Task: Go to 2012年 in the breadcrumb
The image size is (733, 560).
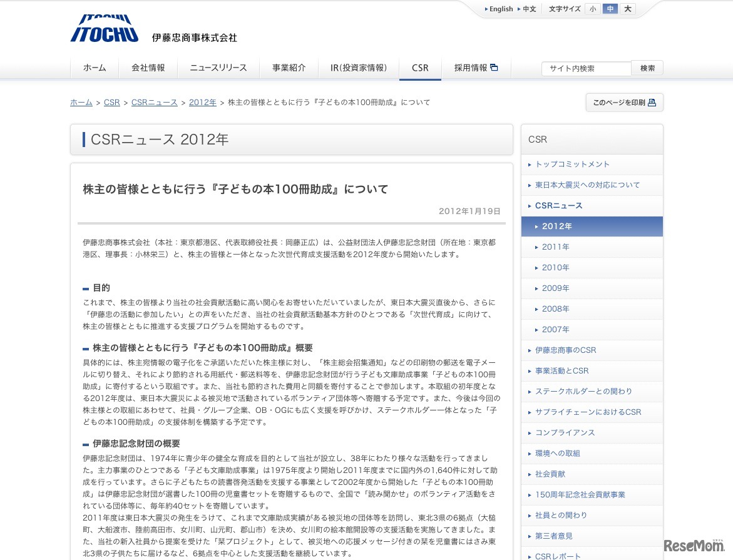Action: coord(202,103)
